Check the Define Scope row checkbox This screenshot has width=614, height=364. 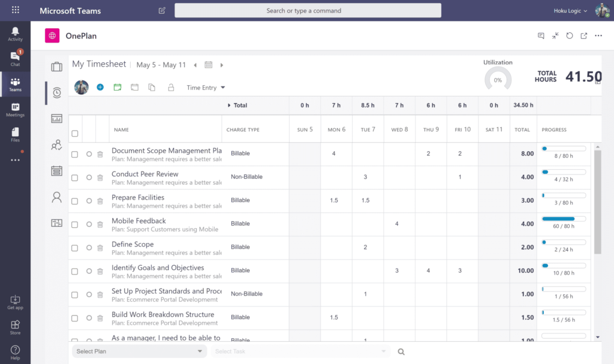75,248
